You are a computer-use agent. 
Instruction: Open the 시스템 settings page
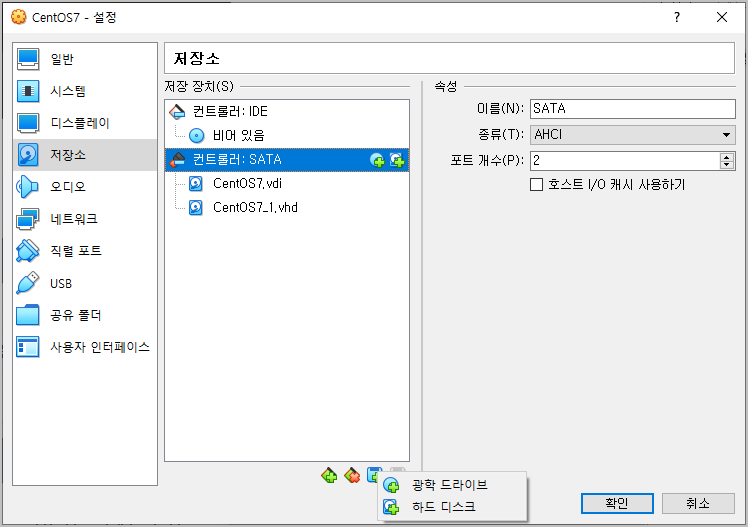point(85,91)
